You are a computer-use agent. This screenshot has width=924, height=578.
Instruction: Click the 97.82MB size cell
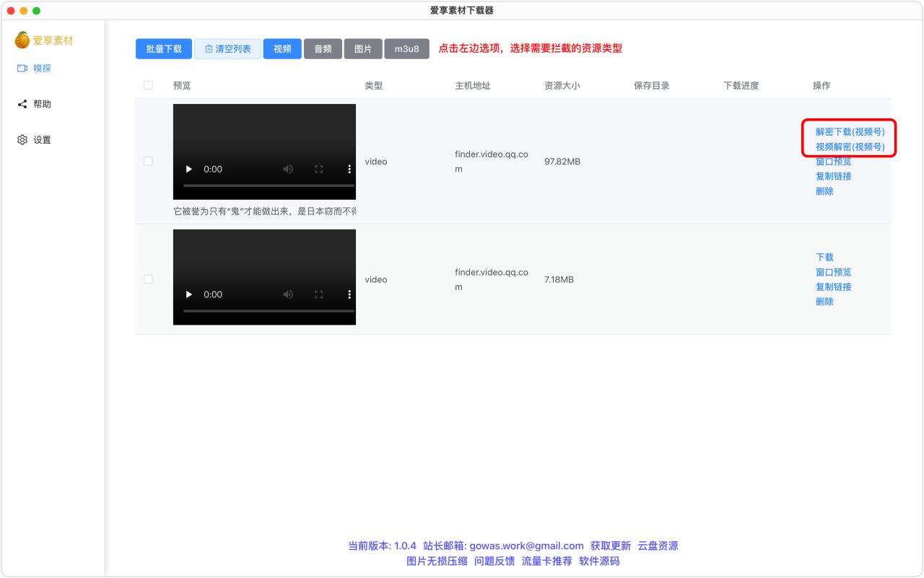tap(562, 162)
